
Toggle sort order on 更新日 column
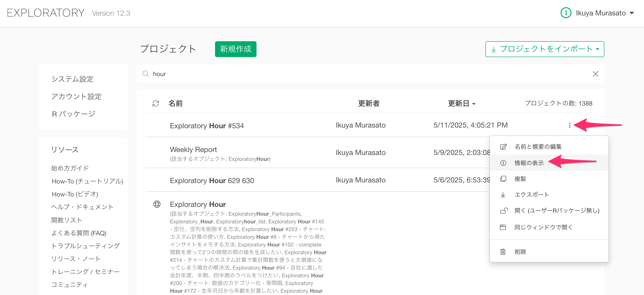(x=461, y=103)
